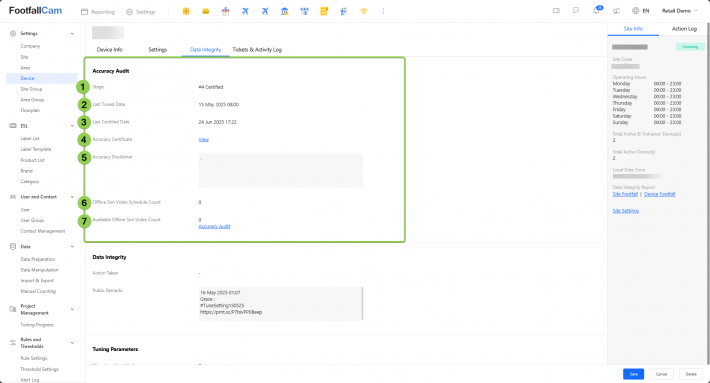The width and height of the screenshot is (710, 383).
Task: Open Label List under ESL
Action: (30, 139)
